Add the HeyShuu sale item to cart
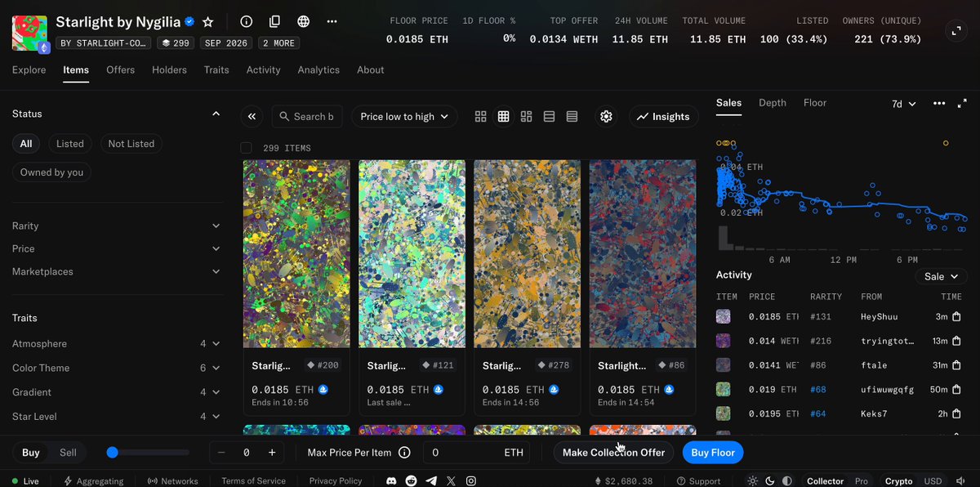This screenshot has height=487, width=980. (956, 317)
